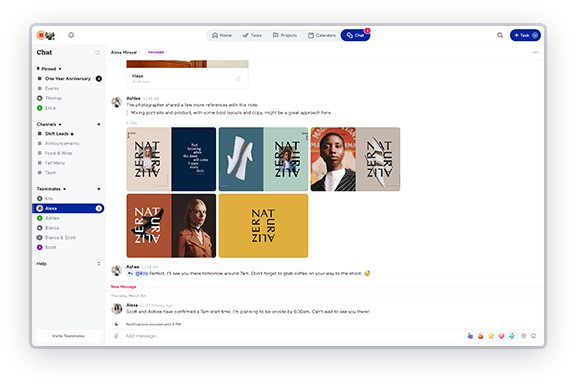React with the heart emoji

(x=501, y=336)
